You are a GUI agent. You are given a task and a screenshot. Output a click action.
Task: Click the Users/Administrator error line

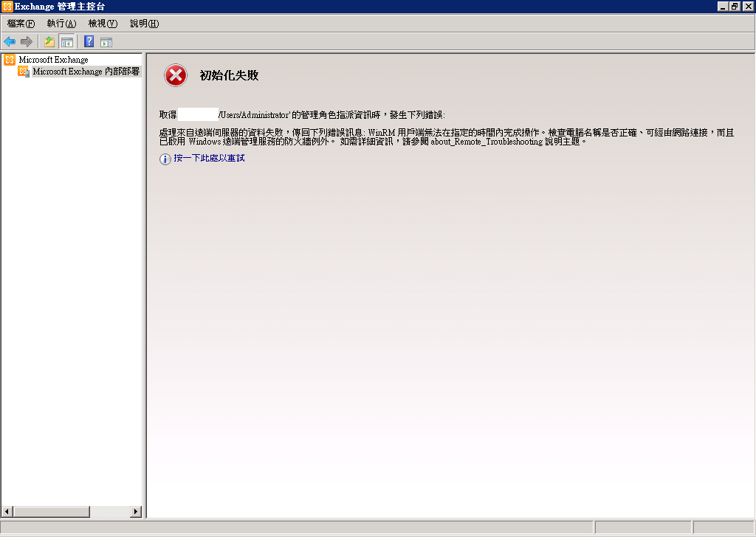302,114
